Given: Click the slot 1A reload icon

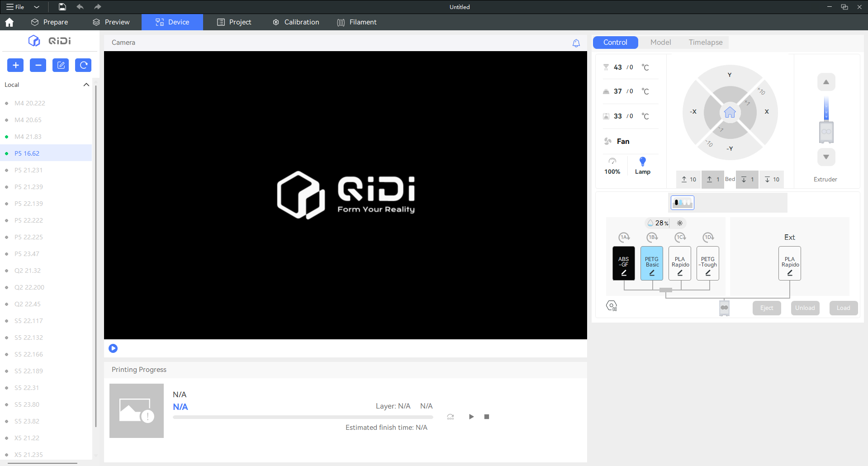Looking at the screenshot, I should click(624, 237).
